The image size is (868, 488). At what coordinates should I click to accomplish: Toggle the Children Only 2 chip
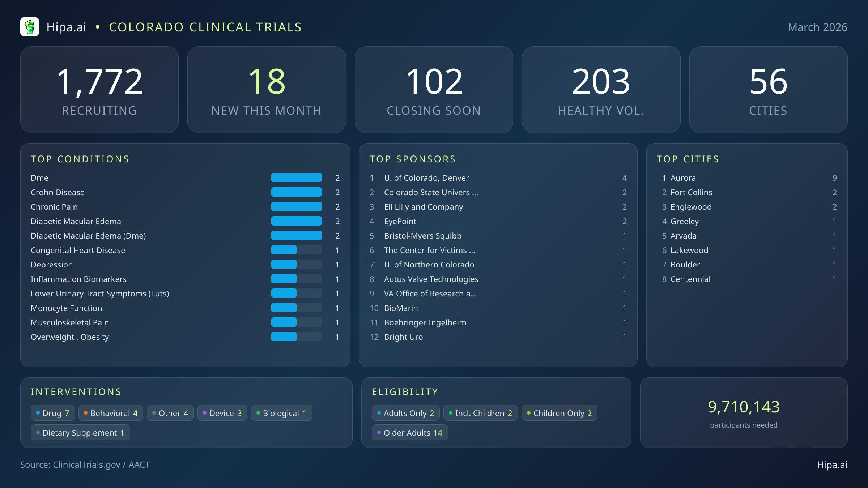pyautogui.click(x=559, y=412)
